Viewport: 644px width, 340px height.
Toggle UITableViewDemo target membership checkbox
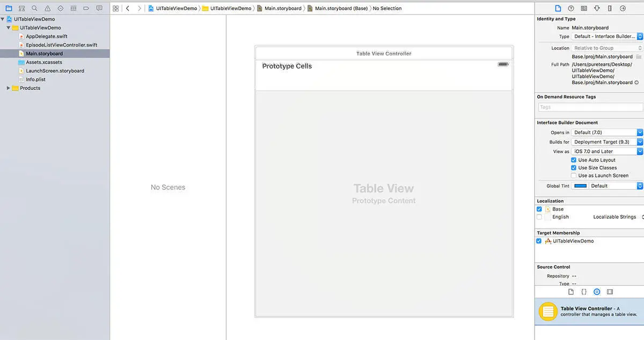click(x=539, y=241)
